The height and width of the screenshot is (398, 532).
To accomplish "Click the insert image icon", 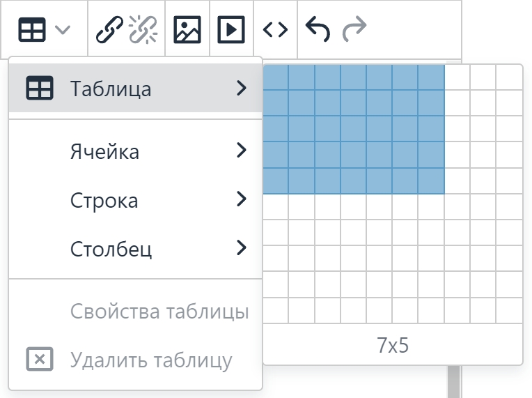I will click(x=187, y=29).
